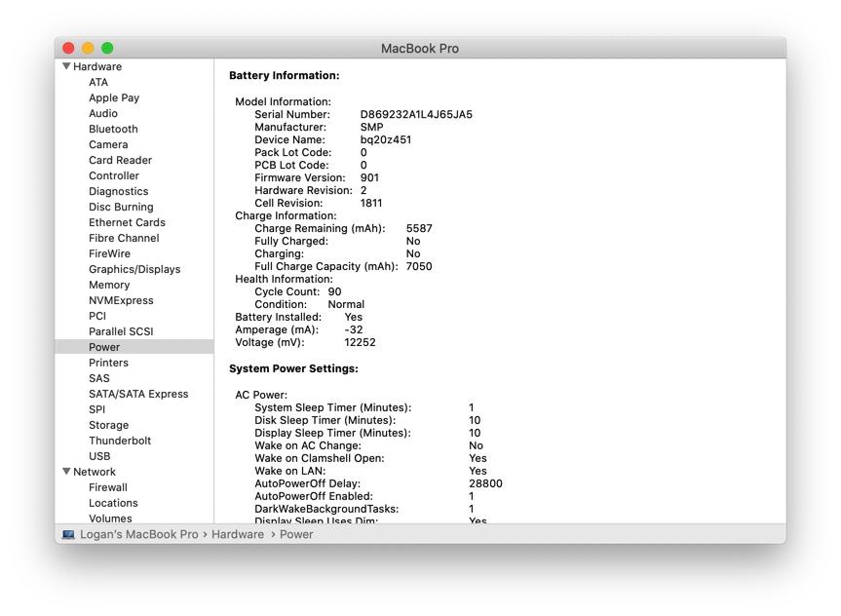Click Logan's MacBook Pro in the path bar

[x=139, y=534]
